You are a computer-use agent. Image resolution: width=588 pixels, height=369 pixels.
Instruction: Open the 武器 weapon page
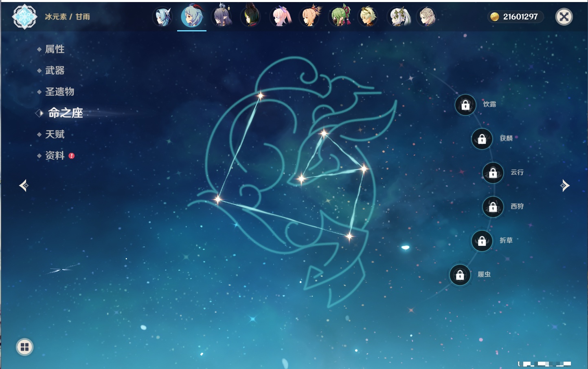[55, 71]
